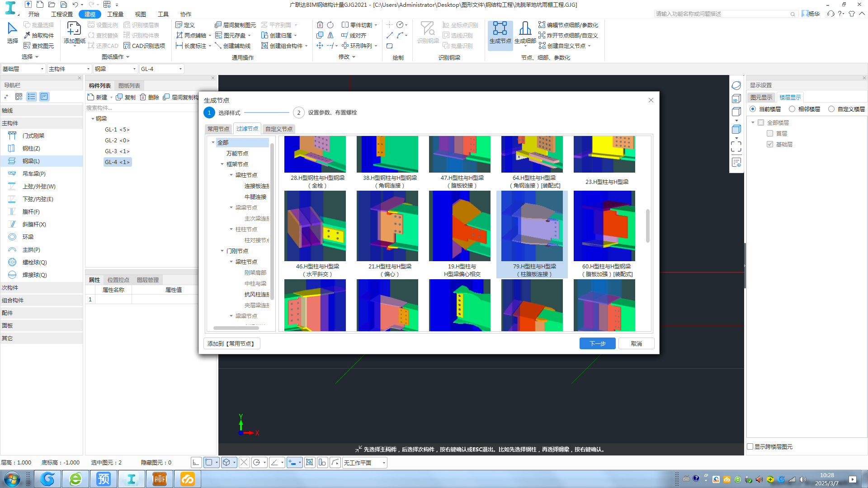The width and height of the screenshot is (868, 488).
Task: Click the 下一步 button
Action: pyautogui.click(x=598, y=343)
